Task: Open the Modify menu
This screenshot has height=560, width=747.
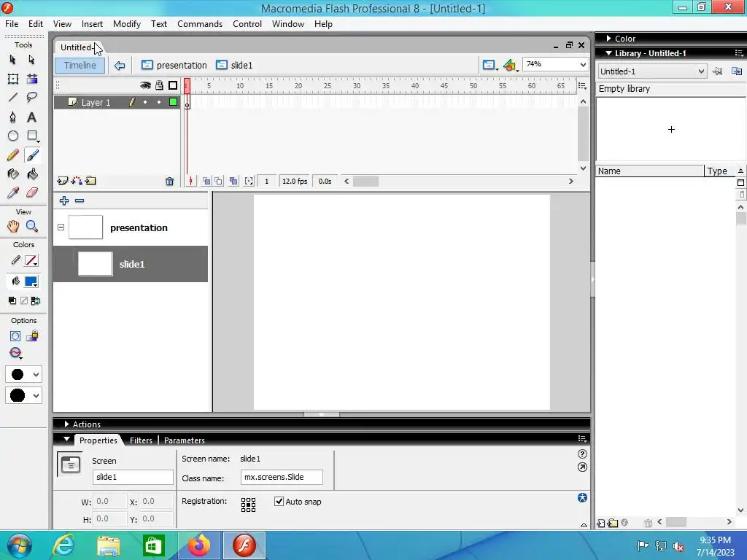Action: pyautogui.click(x=127, y=24)
